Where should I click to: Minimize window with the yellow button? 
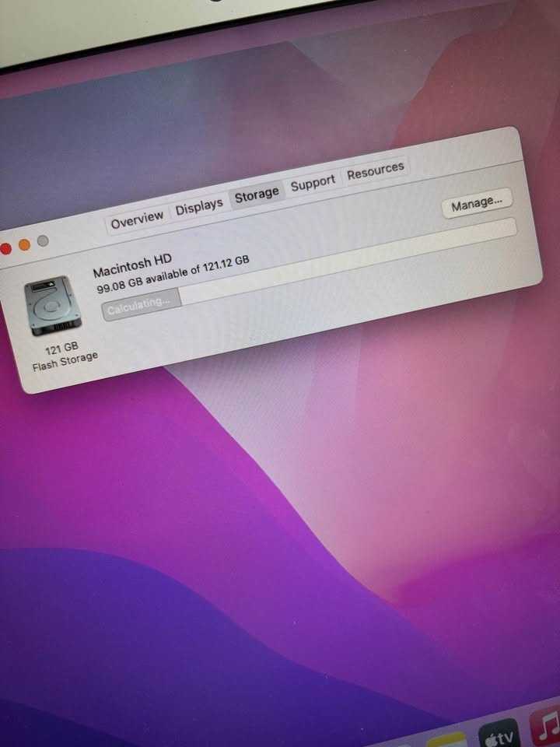click(24, 245)
